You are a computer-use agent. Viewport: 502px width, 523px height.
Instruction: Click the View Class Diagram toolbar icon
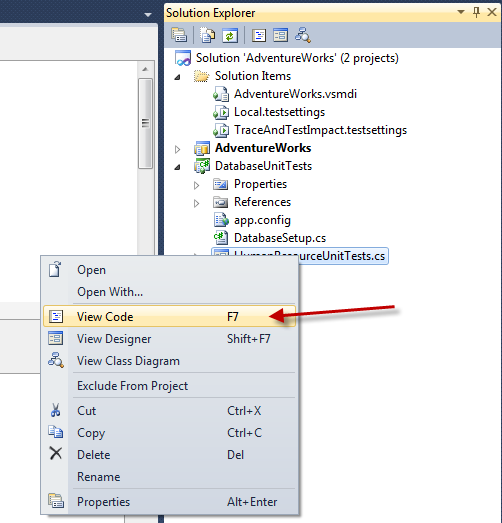[x=303, y=35]
